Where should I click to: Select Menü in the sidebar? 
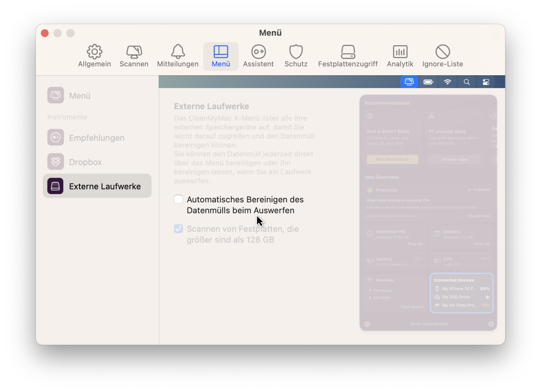point(97,95)
